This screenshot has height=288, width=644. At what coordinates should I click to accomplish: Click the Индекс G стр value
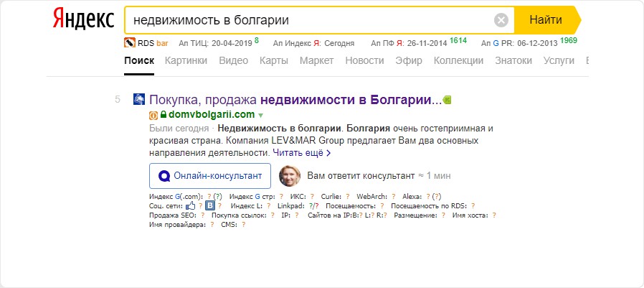[281, 197]
